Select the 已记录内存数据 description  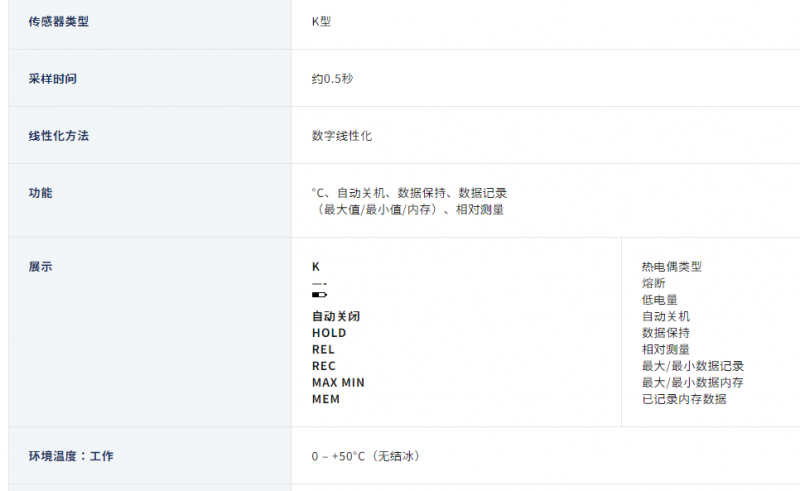pyautogui.click(x=684, y=399)
